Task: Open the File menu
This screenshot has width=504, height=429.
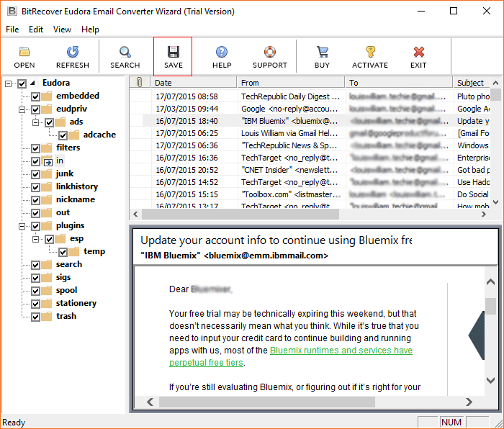Action: coord(12,30)
